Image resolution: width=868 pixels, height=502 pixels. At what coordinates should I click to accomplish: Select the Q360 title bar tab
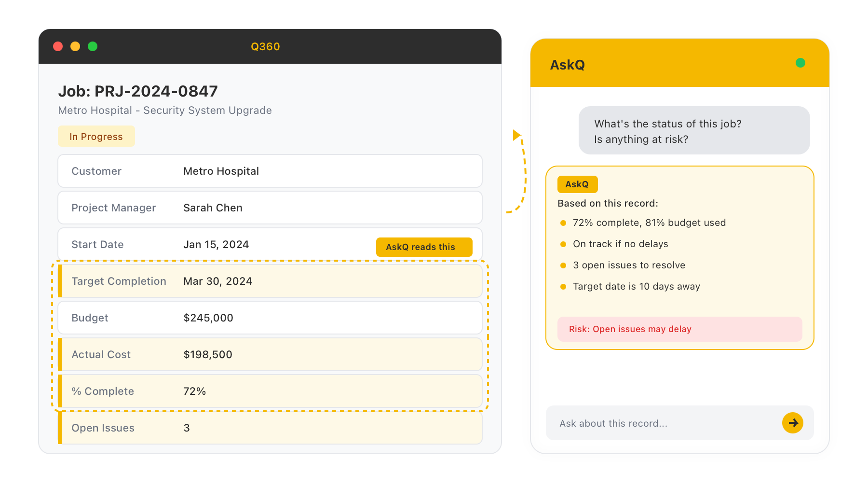pyautogui.click(x=265, y=46)
